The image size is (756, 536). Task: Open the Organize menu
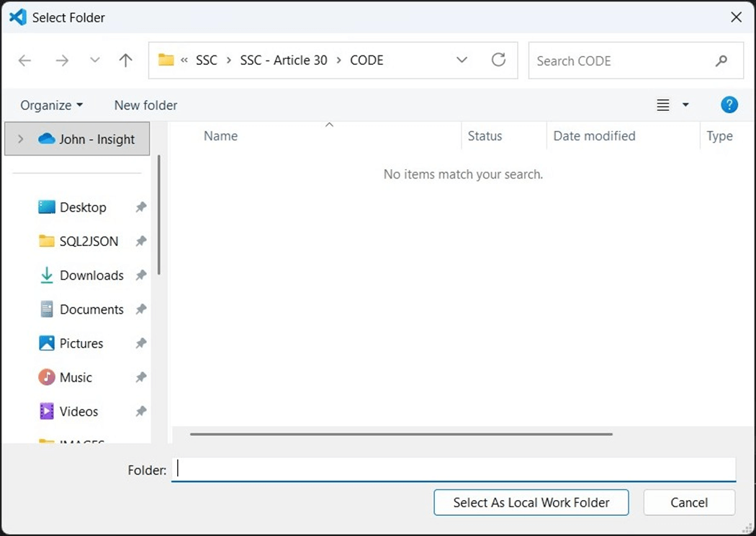click(51, 105)
